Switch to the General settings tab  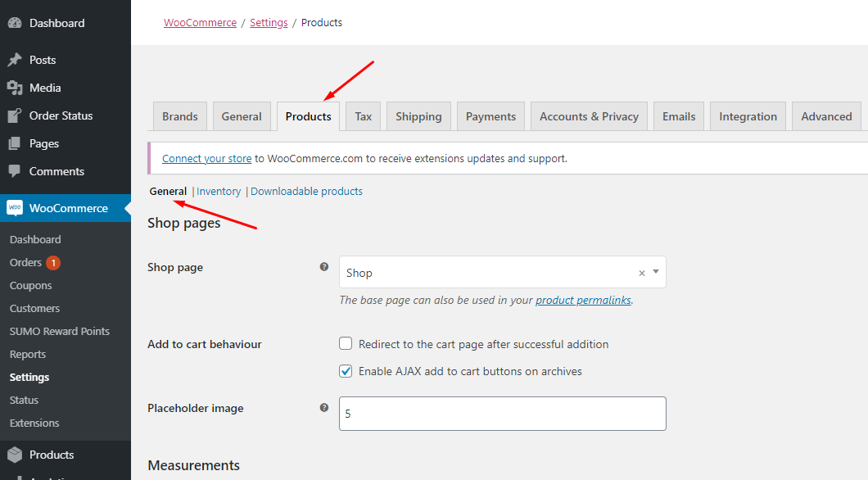click(x=242, y=116)
